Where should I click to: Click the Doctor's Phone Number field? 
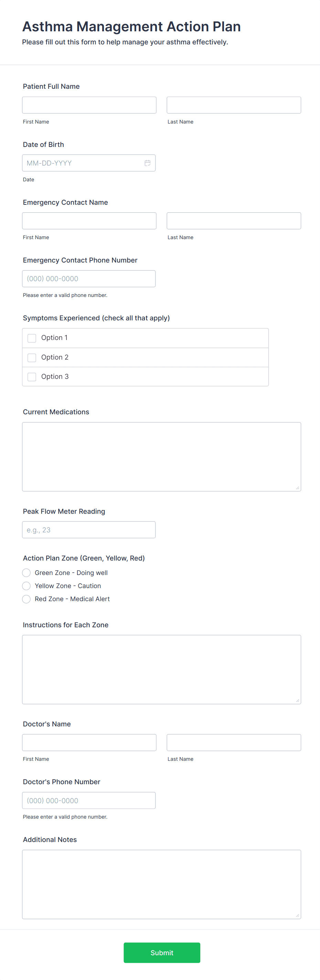(x=89, y=800)
